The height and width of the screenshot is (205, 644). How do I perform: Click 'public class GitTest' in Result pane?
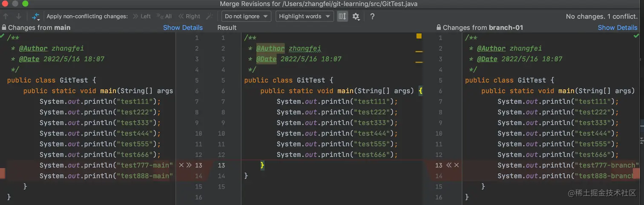click(288, 80)
